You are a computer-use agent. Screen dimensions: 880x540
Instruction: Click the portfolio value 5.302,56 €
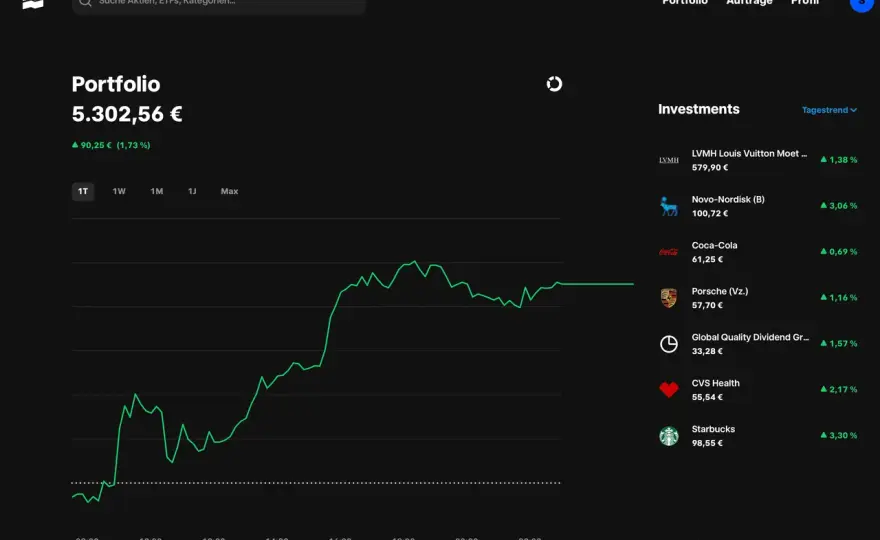127,114
